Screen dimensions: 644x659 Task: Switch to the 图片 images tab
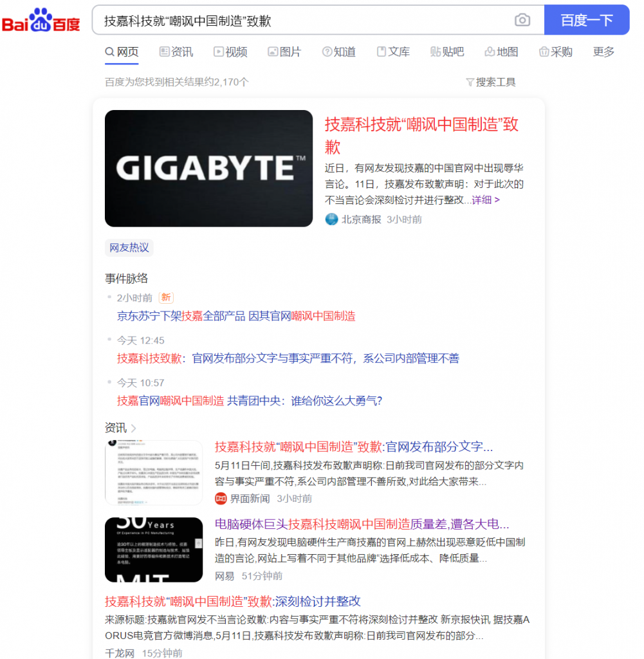[284, 52]
